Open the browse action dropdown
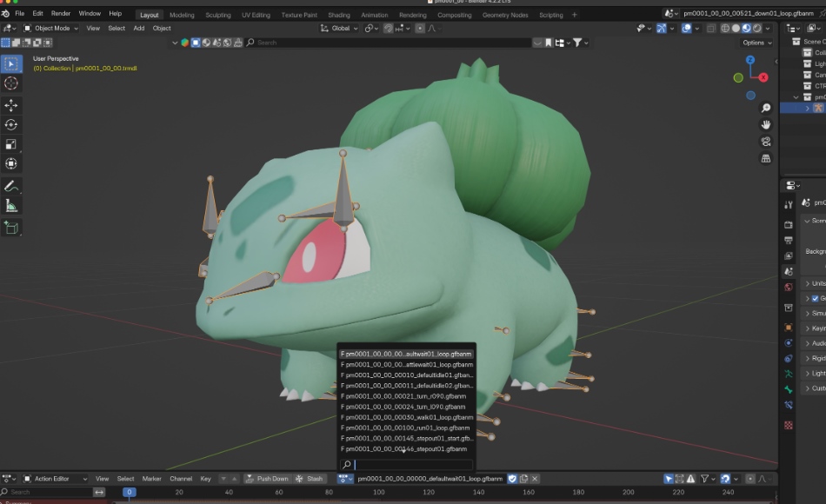The height and width of the screenshot is (504, 826). coord(345,479)
